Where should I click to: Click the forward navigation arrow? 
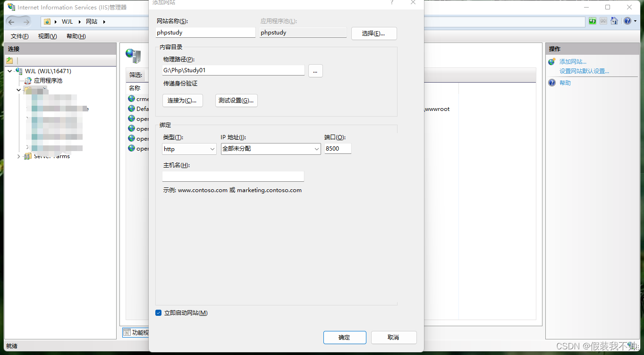pyautogui.click(x=26, y=22)
